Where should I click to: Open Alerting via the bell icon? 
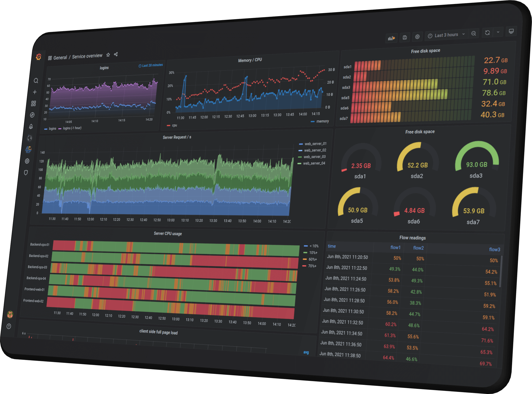(31, 126)
